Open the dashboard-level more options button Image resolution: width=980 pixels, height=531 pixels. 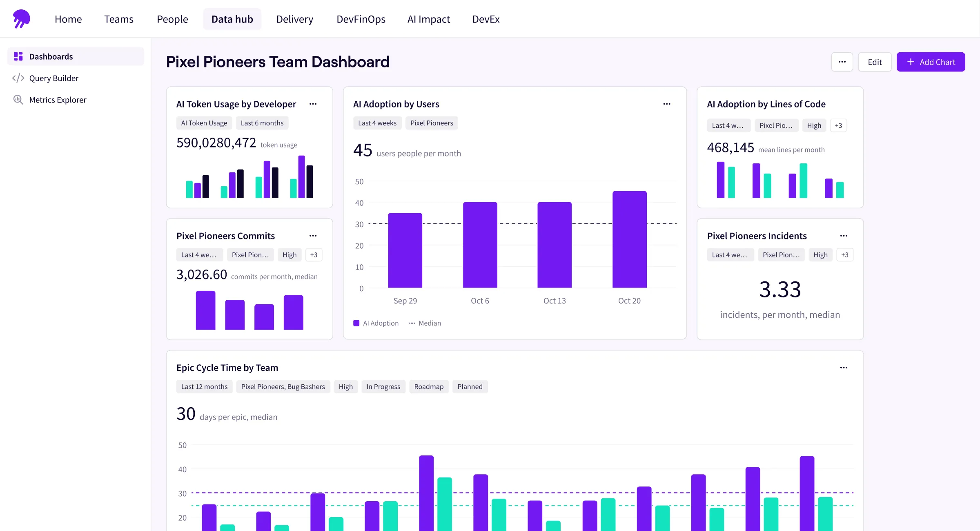[842, 62]
